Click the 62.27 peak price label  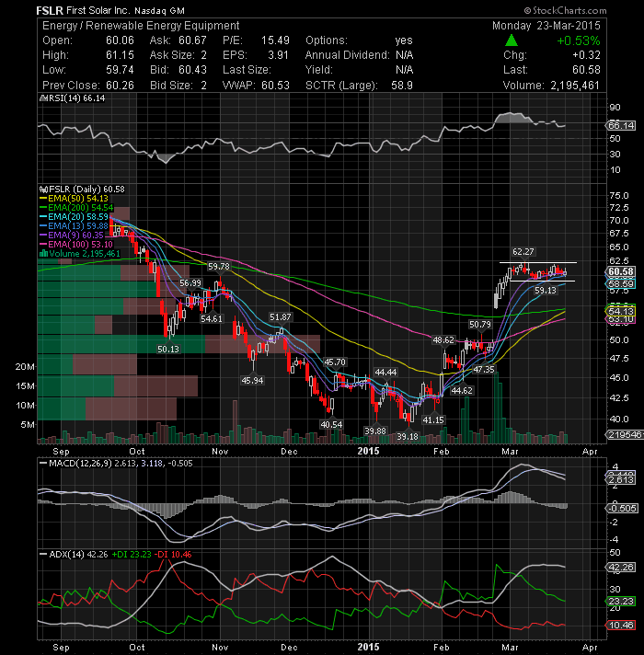click(x=523, y=252)
